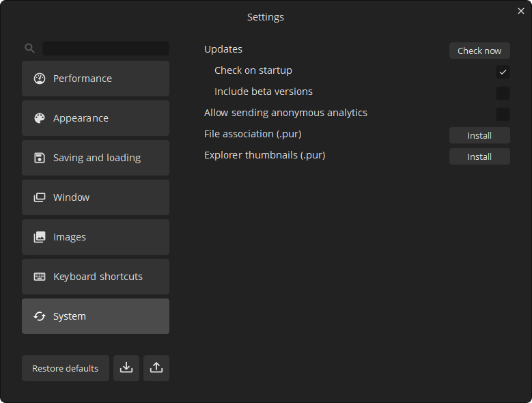Install the .pur file association
Image resolution: width=532 pixels, height=403 pixels.
click(479, 136)
